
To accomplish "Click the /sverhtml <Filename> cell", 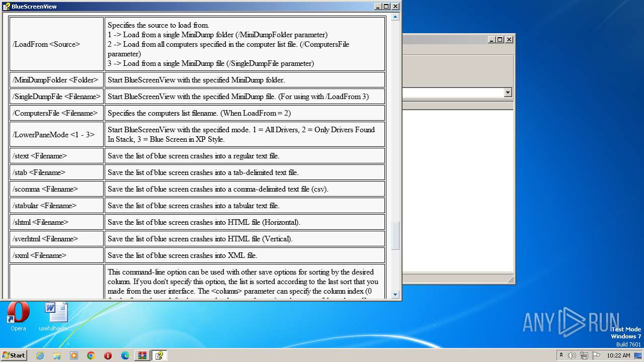I will (56, 239).
